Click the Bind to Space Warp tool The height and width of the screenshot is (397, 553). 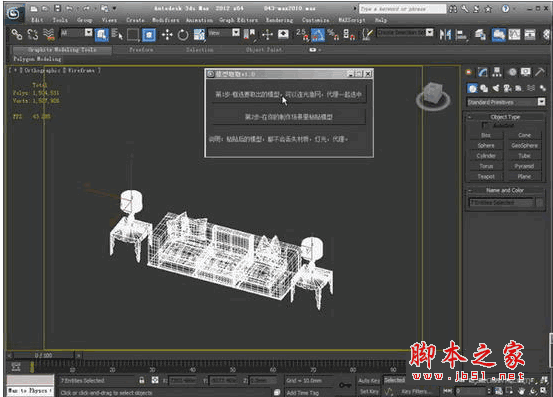(49, 34)
